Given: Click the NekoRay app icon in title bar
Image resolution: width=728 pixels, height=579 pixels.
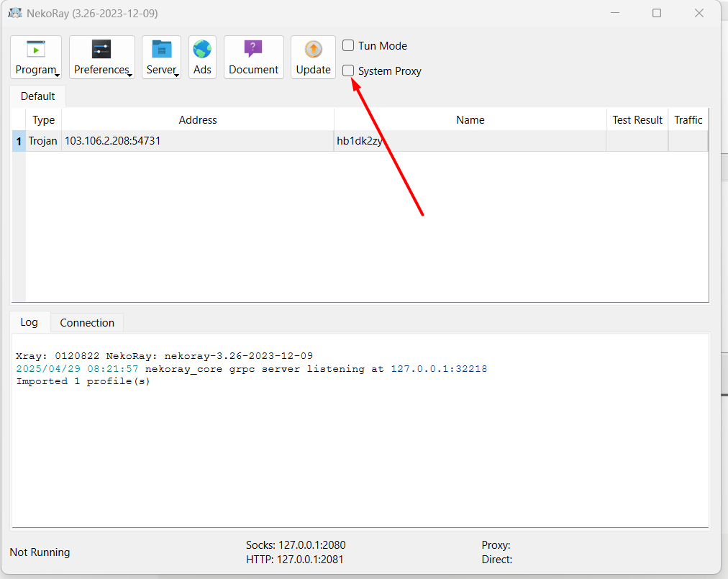Looking at the screenshot, I should [15, 13].
